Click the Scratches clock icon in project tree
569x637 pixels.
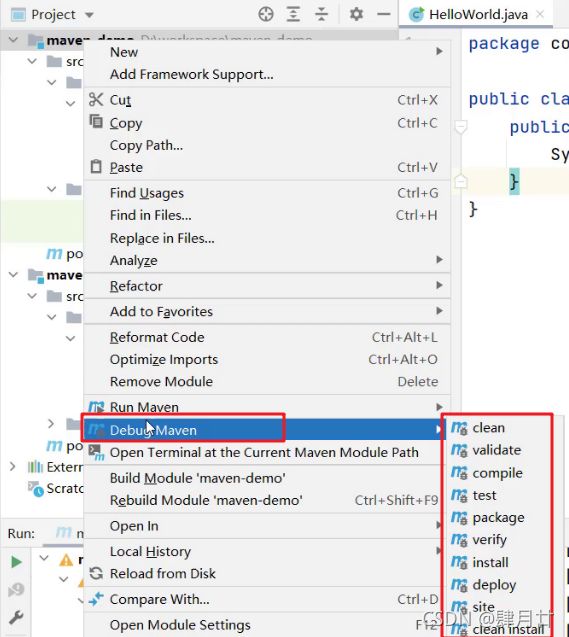coord(36,489)
